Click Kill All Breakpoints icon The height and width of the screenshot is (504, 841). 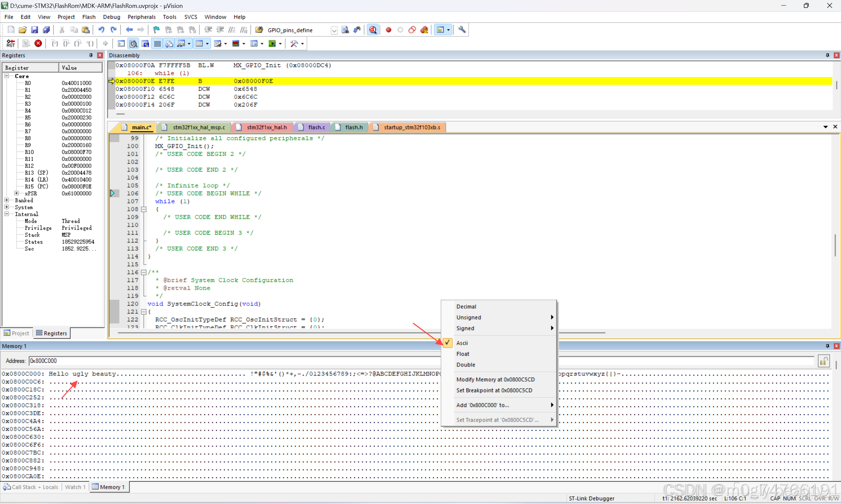[x=424, y=30]
